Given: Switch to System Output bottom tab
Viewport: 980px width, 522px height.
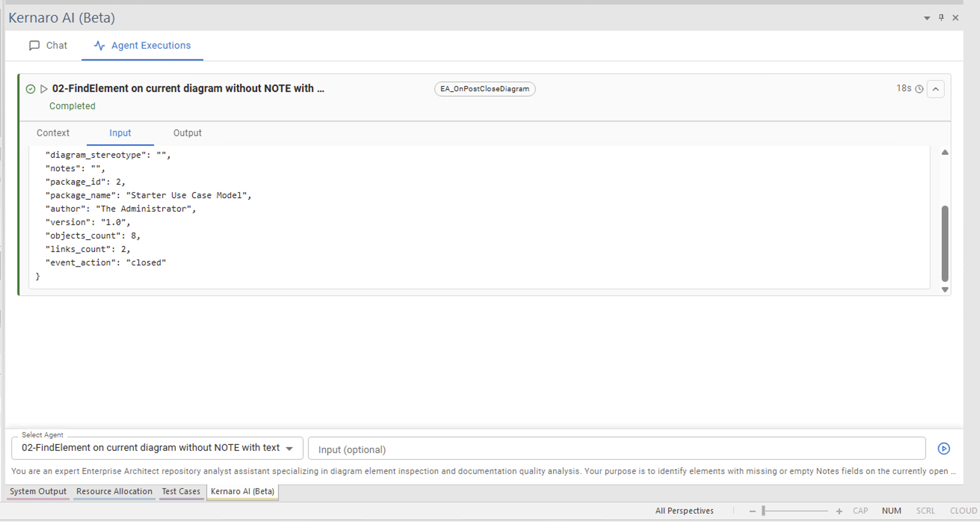Looking at the screenshot, I should pos(38,491).
